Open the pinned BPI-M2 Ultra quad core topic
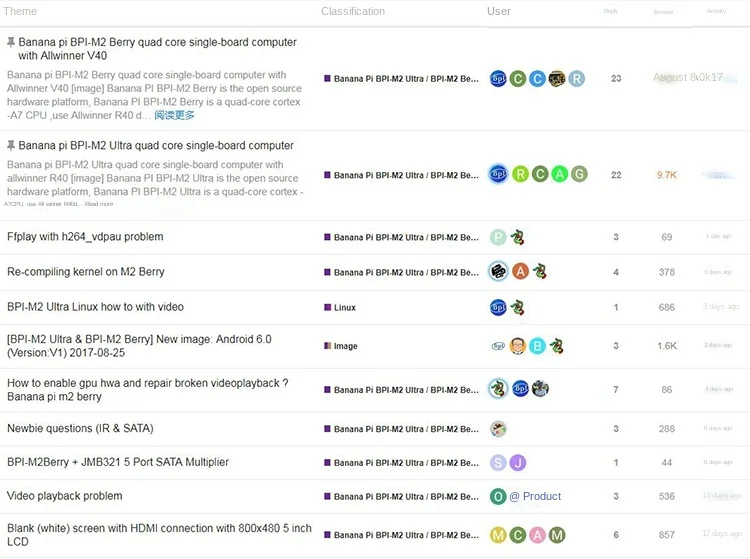Viewport: 750px width, 559px height. (x=156, y=145)
